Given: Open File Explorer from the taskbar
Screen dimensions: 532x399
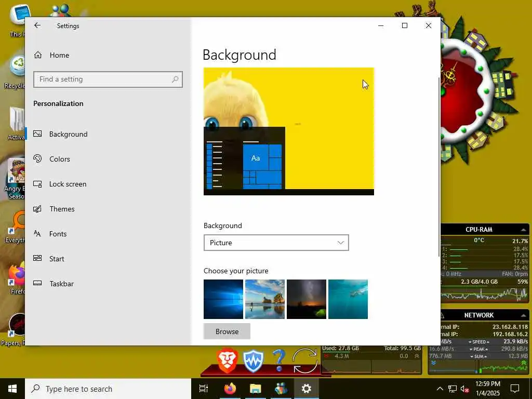Looking at the screenshot, I should click(256, 389).
